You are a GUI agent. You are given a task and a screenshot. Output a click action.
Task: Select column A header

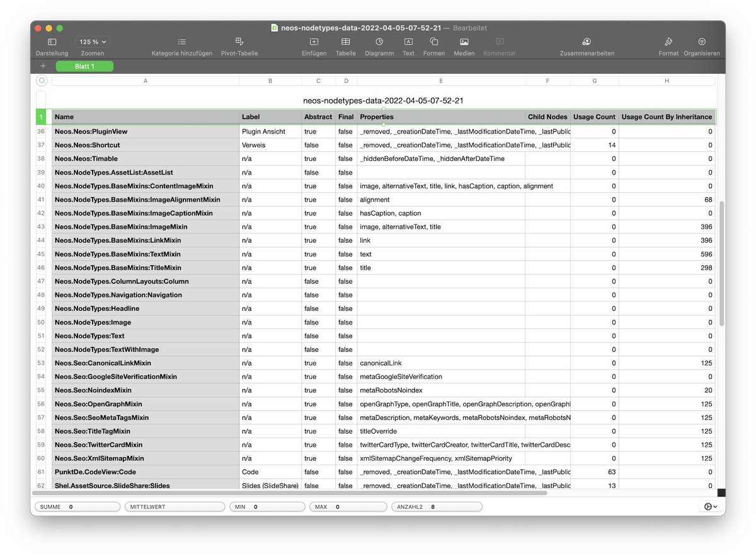tap(146, 81)
